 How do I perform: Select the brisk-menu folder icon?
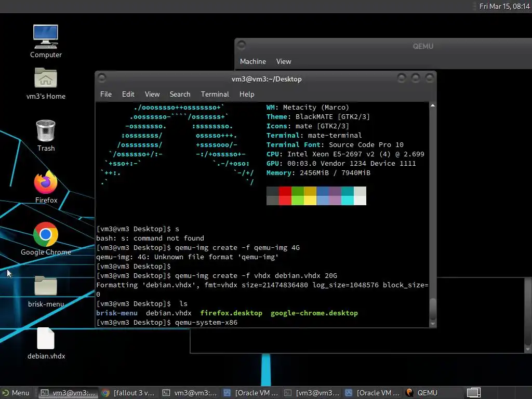click(46, 292)
